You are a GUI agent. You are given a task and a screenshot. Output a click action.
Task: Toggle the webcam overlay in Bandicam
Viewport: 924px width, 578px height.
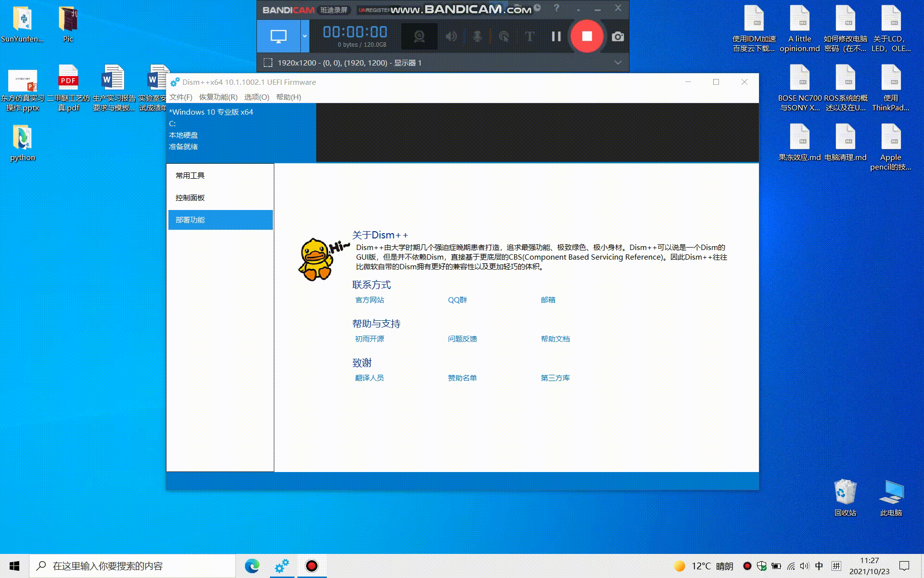419,37
